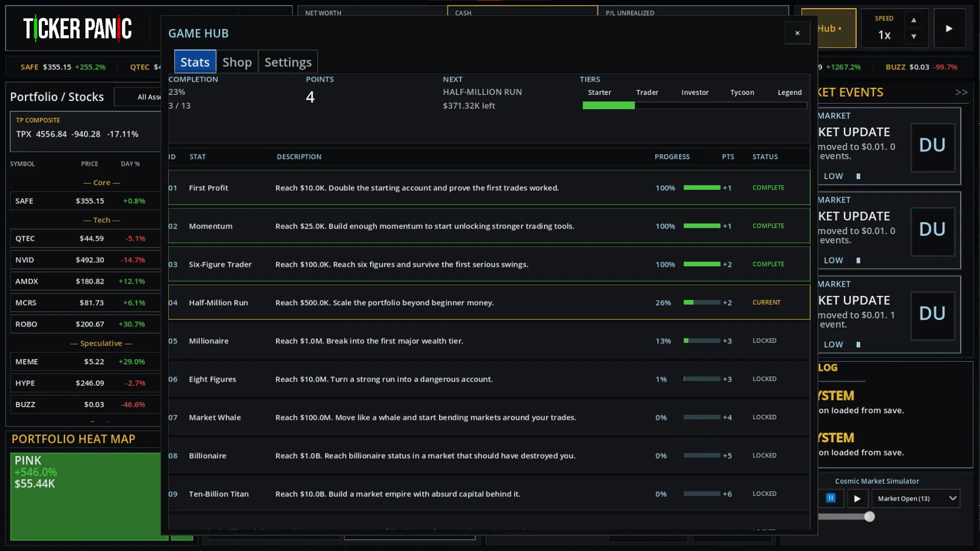Image resolution: width=980 pixels, height=551 pixels.
Task: Click the First Profit stat row
Action: [x=489, y=188]
